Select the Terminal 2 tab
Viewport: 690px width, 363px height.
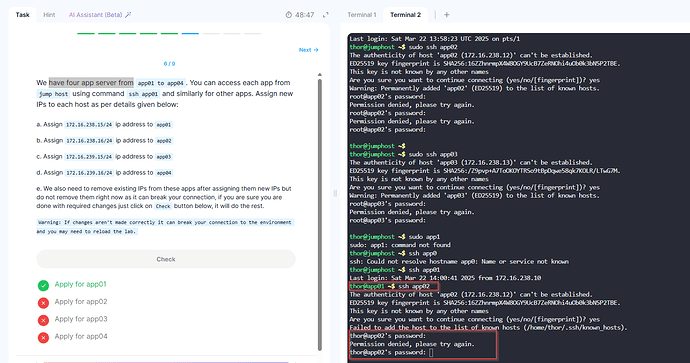(405, 15)
